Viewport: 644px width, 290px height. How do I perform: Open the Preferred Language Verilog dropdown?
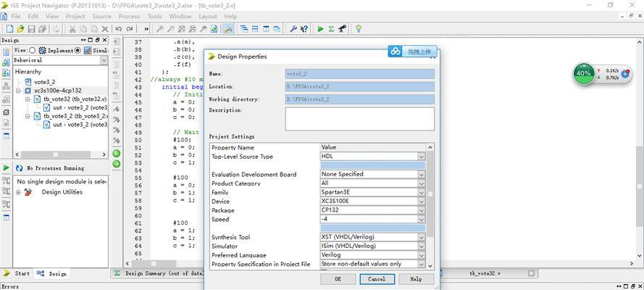click(421, 255)
